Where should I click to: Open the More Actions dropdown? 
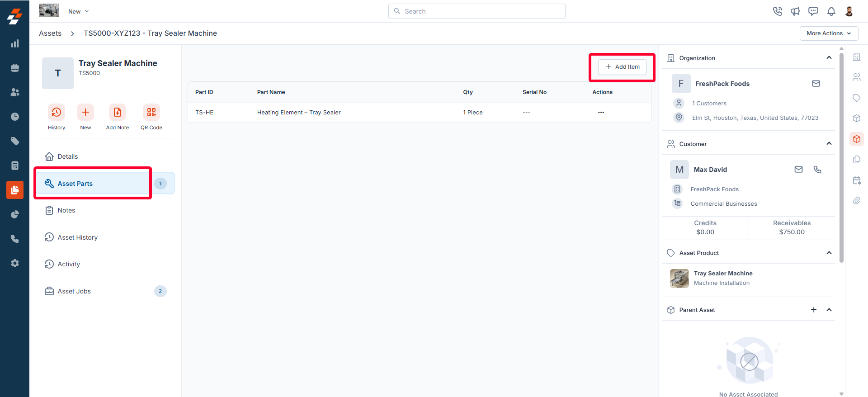(829, 33)
